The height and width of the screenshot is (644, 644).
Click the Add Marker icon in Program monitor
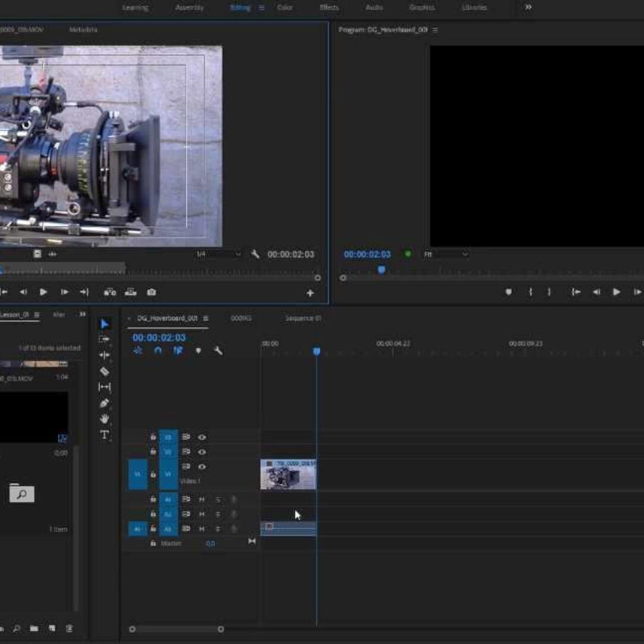click(509, 292)
